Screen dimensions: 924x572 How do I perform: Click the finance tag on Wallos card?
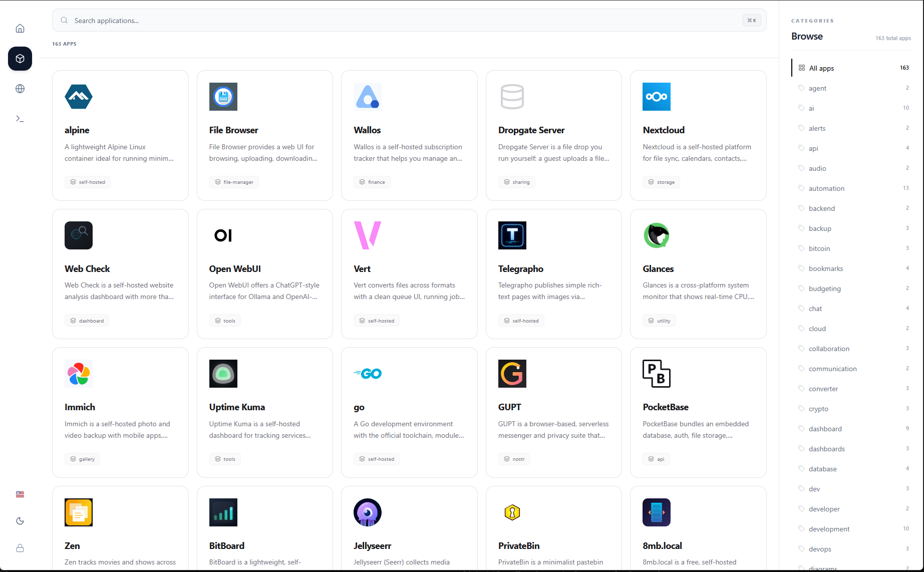(372, 182)
